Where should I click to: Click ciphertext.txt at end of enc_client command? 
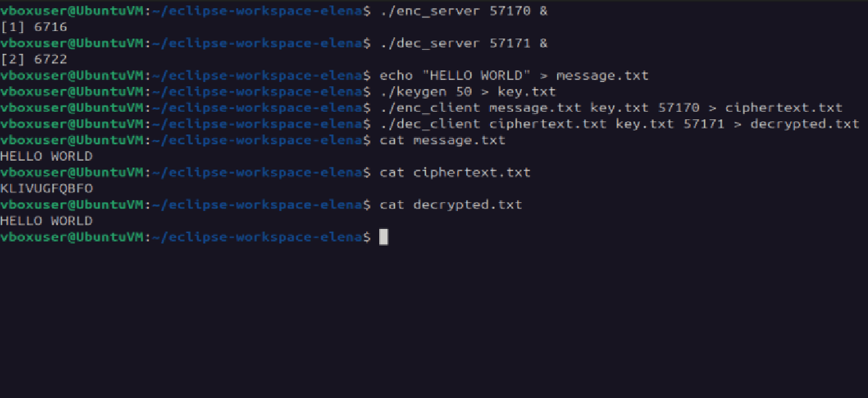point(783,108)
